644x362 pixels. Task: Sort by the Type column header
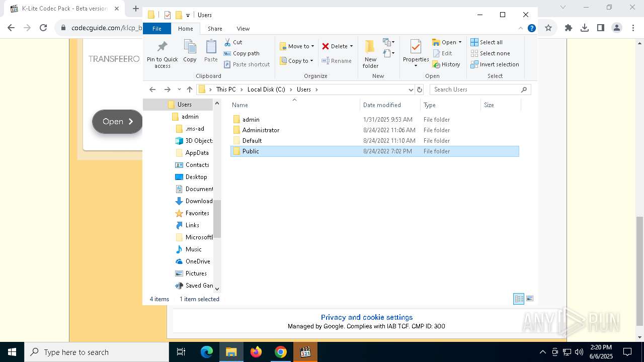[450, 105]
